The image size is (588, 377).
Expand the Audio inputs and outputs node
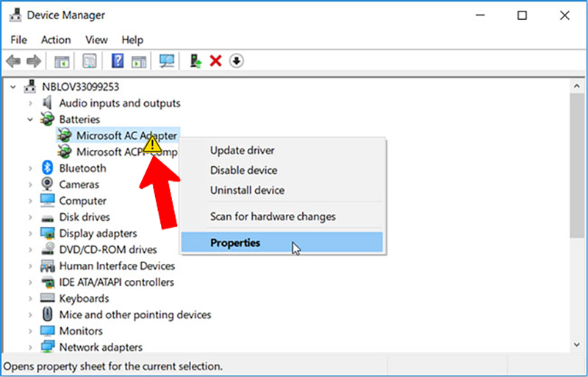[x=30, y=103]
